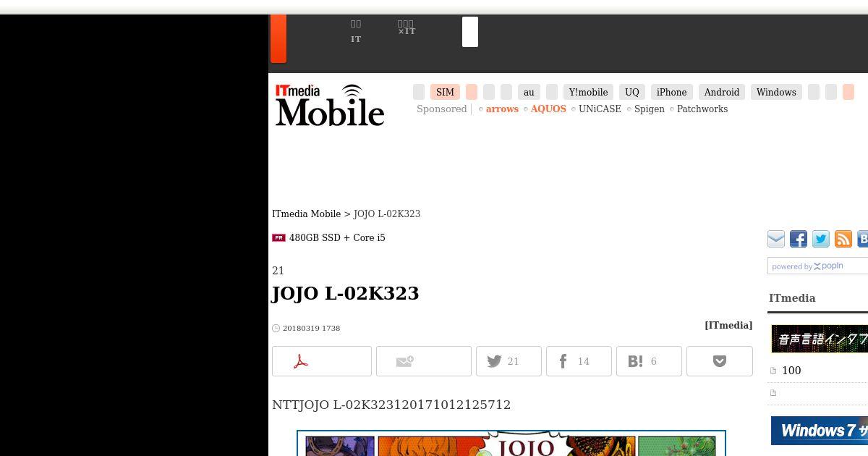Select the UQ category tag

(632, 92)
